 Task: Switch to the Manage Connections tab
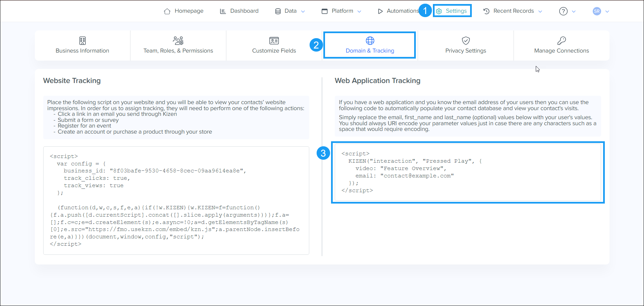tap(562, 46)
